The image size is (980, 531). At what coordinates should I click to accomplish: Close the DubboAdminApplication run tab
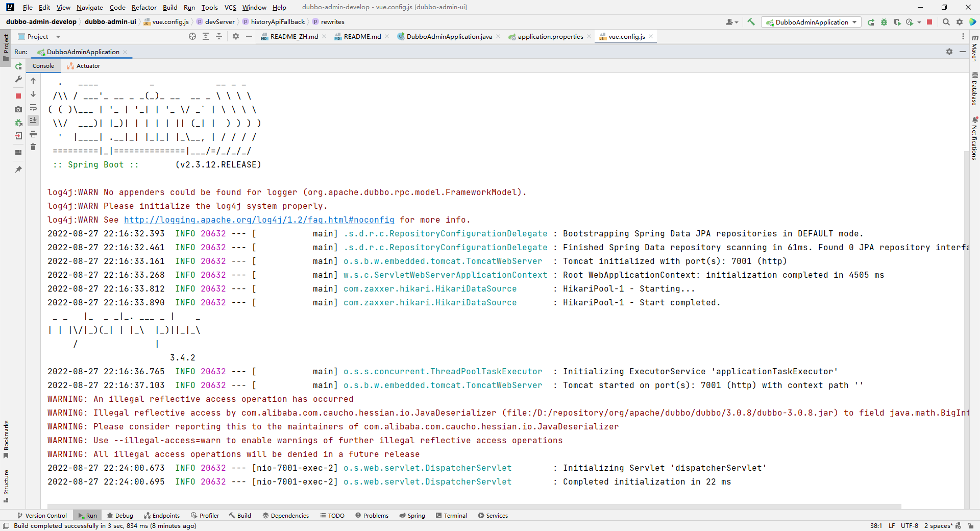click(x=125, y=52)
